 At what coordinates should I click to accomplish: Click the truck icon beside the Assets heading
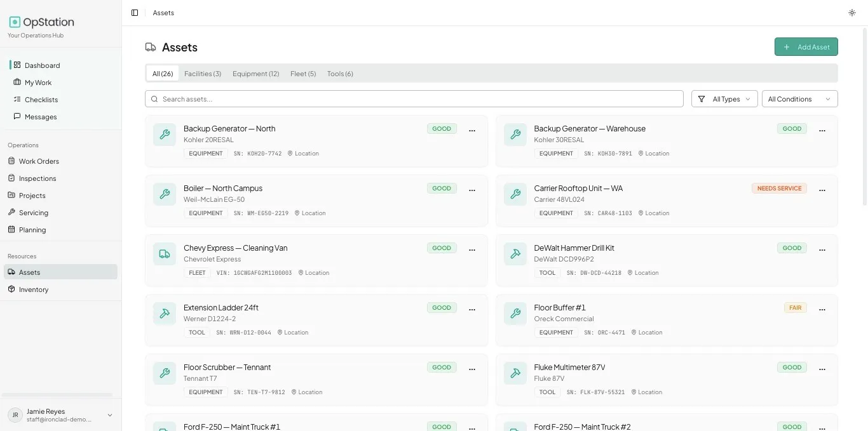(151, 48)
